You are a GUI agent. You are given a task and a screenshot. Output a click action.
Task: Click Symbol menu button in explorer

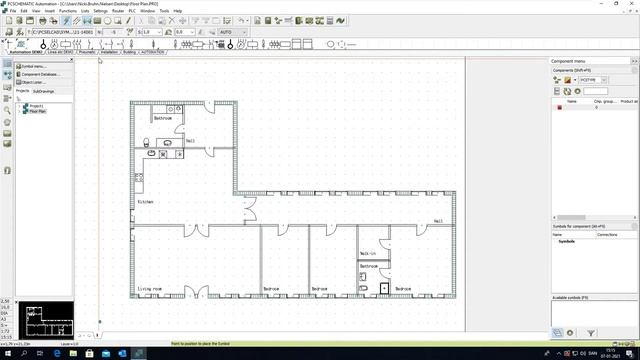[x=44, y=67]
